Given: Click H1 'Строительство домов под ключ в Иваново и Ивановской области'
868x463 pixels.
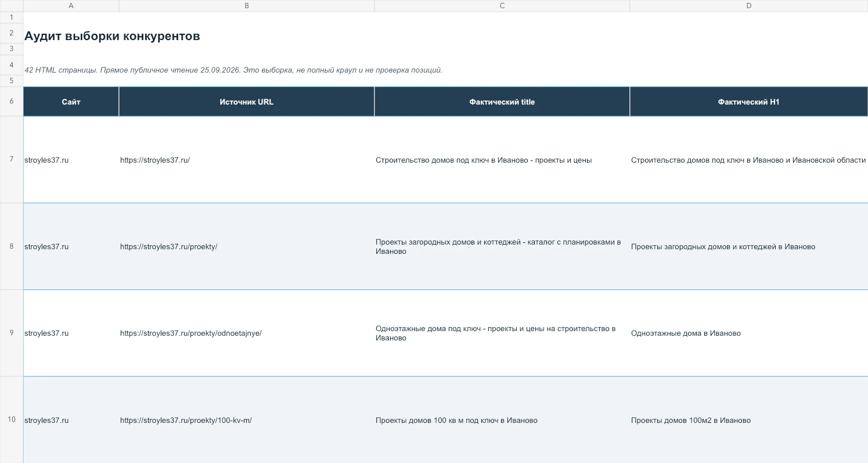Looking at the screenshot, I should (x=748, y=160).
